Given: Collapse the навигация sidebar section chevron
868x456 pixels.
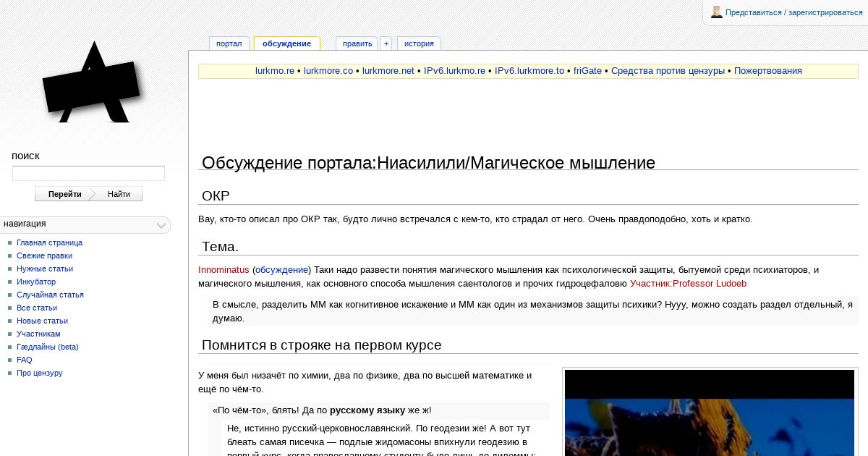Looking at the screenshot, I should 162,225.
